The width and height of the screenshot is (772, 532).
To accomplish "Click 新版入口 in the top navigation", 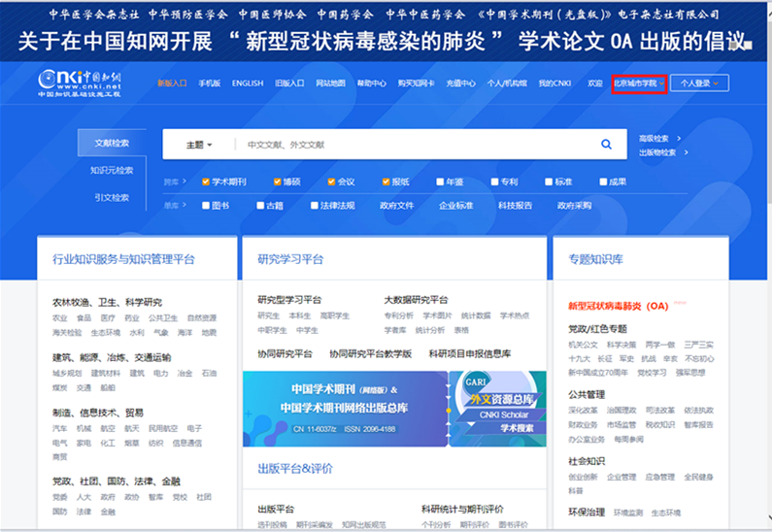I will [172, 83].
